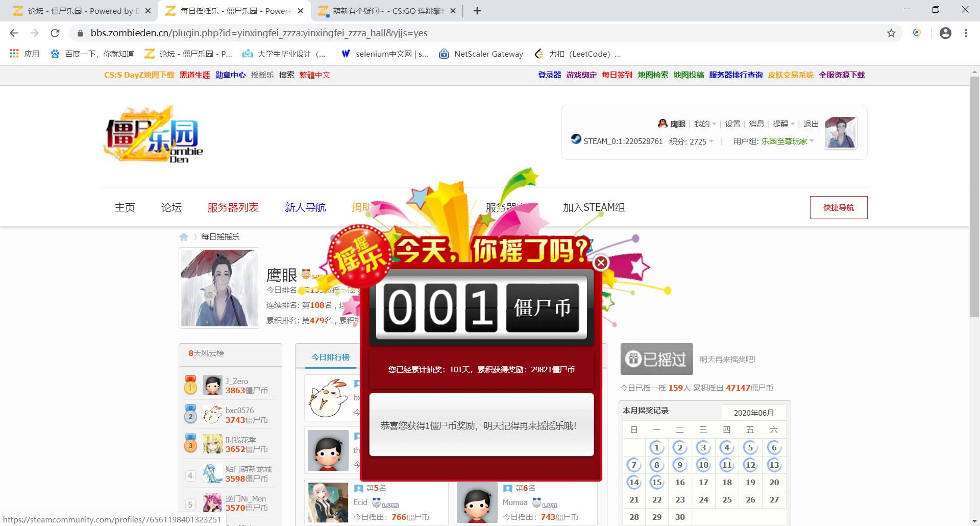Select 论坛 in the main navigation
980x526 pixels.
pos(170,207)
